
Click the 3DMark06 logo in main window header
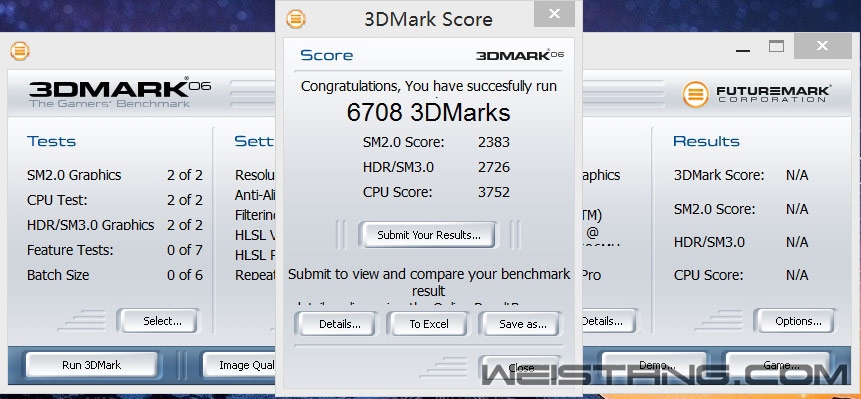click(120, 92)
